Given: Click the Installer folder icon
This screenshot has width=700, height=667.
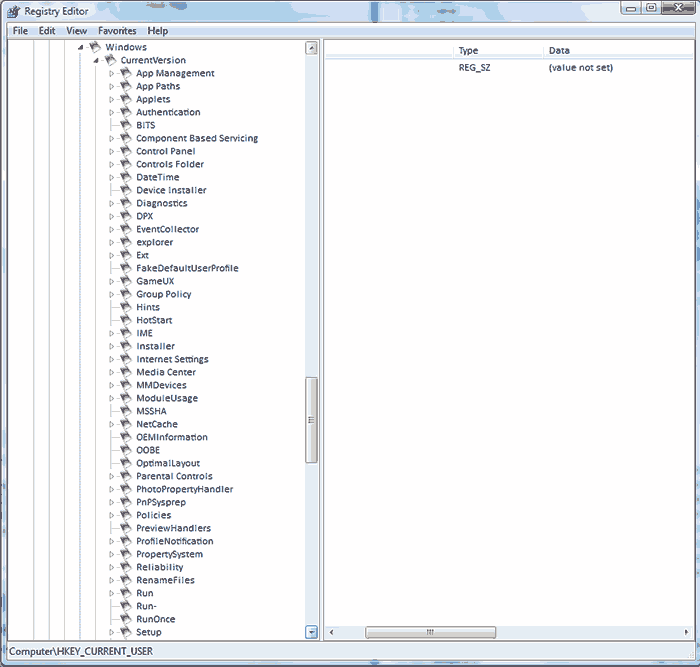Looking at the screenshot, I should (126, 346).
